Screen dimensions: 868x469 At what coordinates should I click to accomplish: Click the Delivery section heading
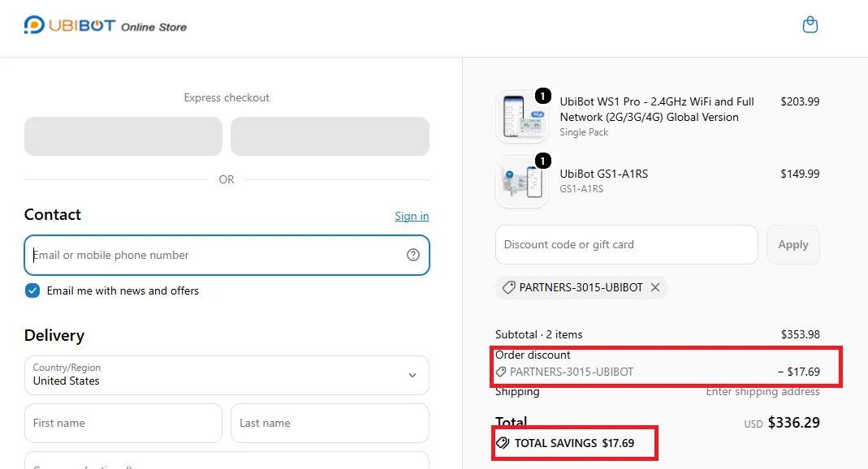pyautogui.click(x=54, y=336)
